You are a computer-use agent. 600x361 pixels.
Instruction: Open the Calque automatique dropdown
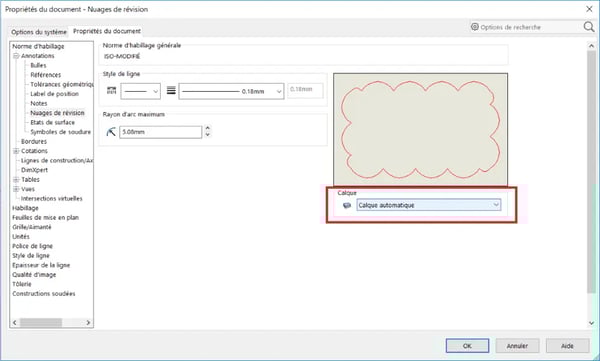pos(429,205)
